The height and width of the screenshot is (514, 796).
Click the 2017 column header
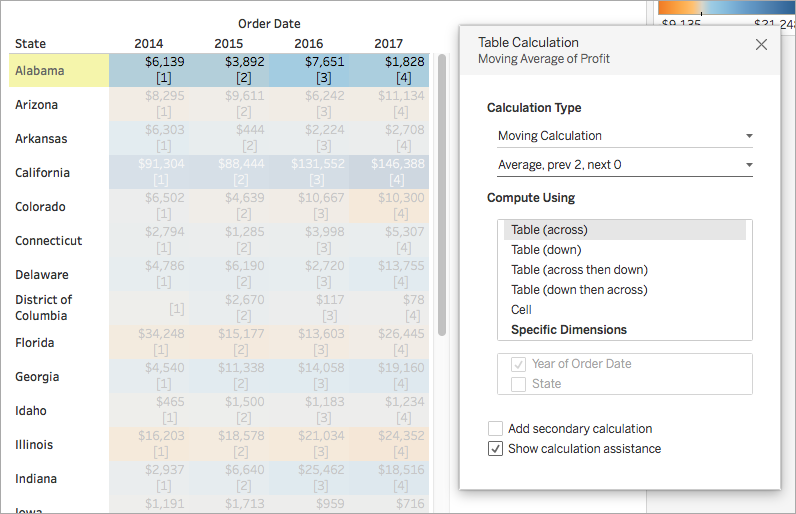pos(388,44)
